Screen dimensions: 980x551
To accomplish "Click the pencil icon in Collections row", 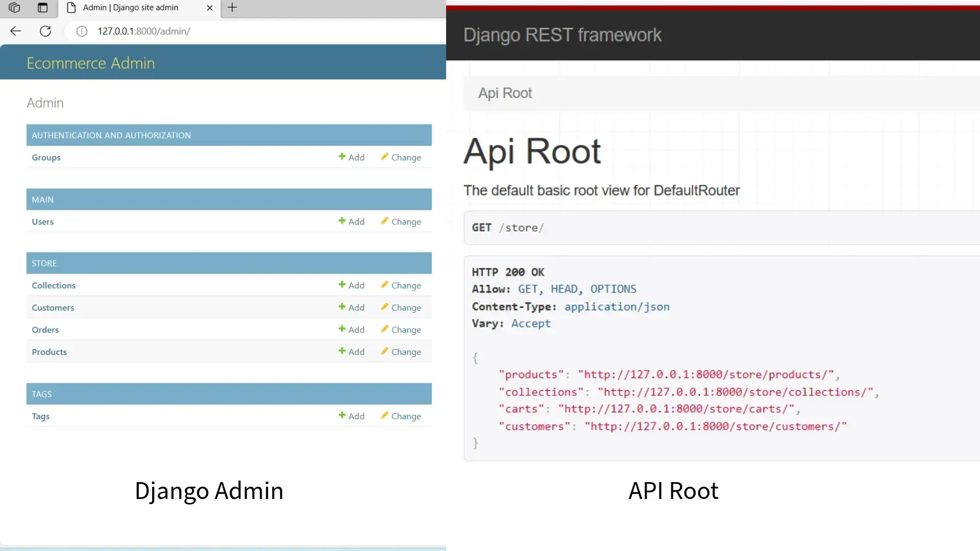I will coord(384,285).
